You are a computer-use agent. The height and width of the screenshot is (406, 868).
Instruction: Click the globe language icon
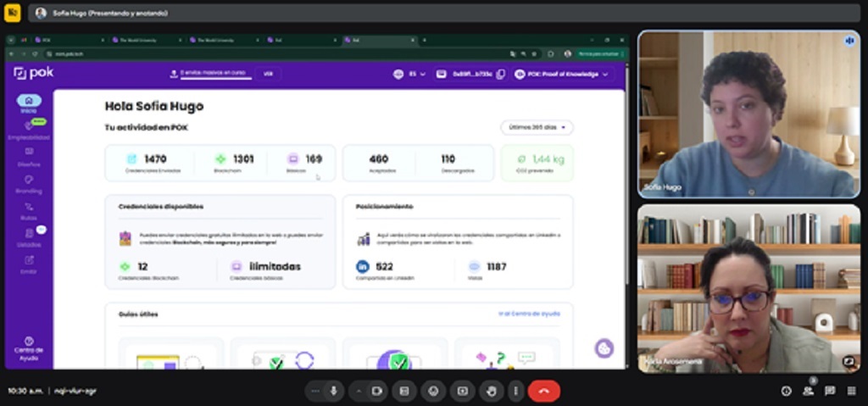(x=398, y=75)
